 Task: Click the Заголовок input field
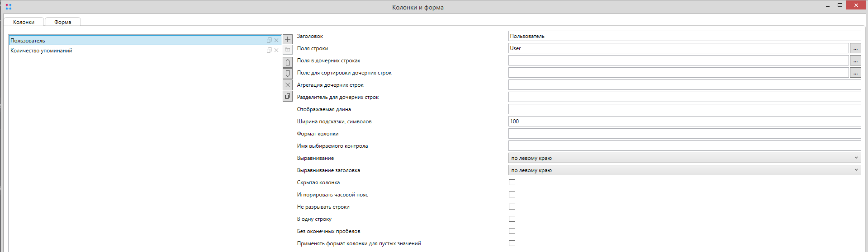pyautogui.click(x=684, y=36)
